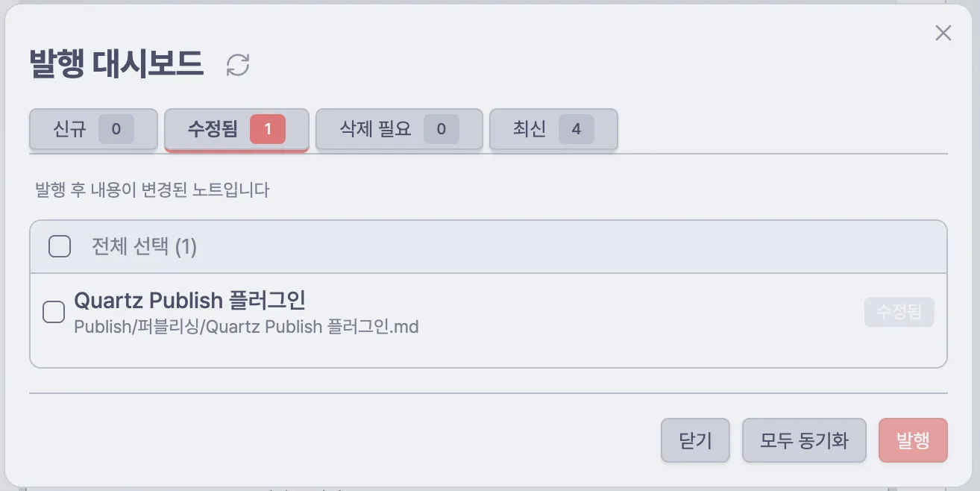Click the note file path ending in .md

tap(246, 327)
